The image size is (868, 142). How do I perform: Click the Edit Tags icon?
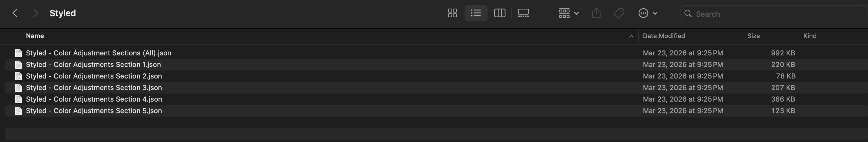click(619, 13)
